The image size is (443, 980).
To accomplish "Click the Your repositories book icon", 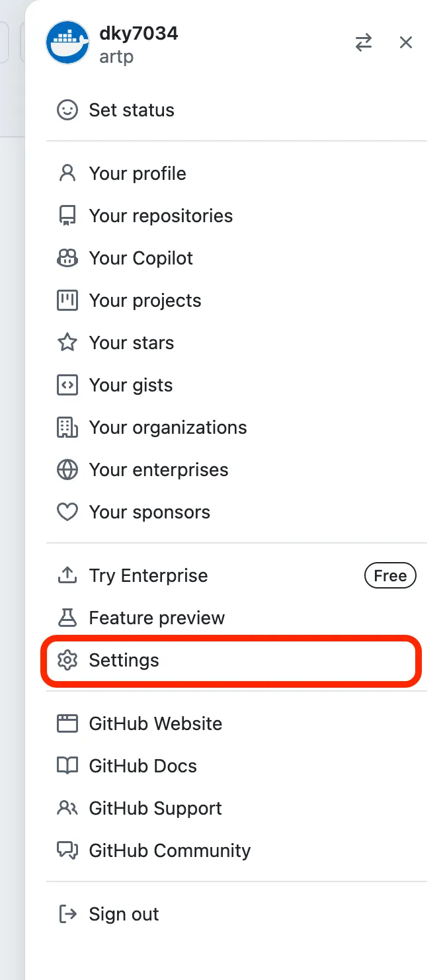I will coord(67,216).
